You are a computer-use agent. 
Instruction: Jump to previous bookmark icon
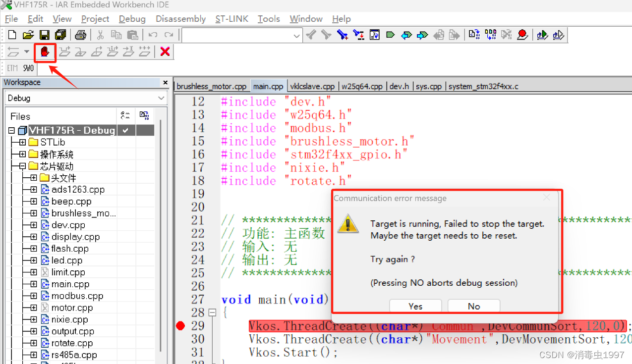(406, 35)
